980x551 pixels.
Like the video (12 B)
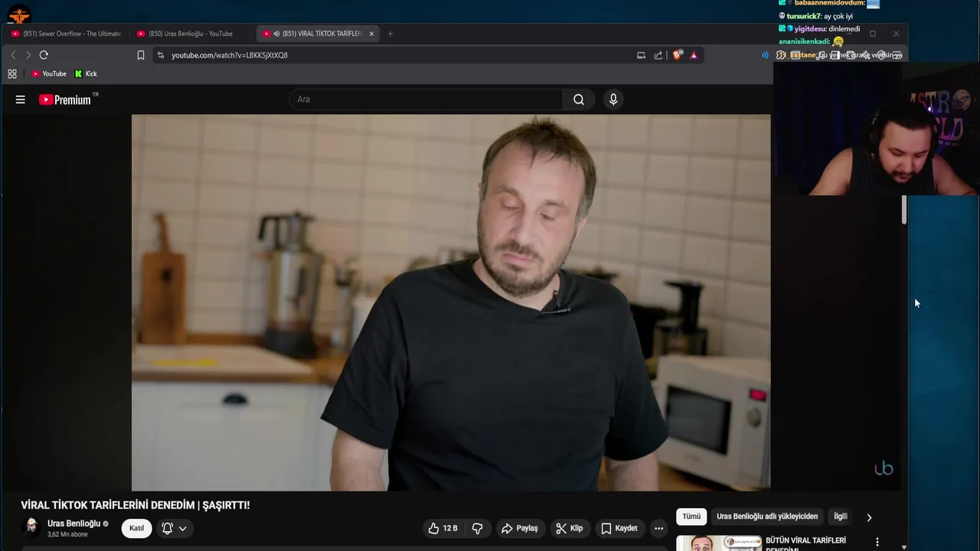coord(443,528)
